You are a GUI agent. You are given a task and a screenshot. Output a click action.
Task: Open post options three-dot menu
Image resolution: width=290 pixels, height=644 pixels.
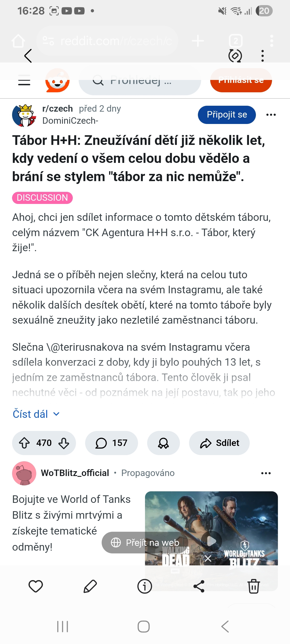coord(271,115)
